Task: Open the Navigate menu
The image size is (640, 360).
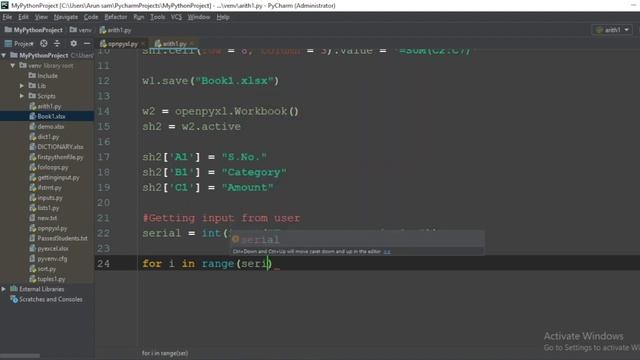Action: point(66,17)
